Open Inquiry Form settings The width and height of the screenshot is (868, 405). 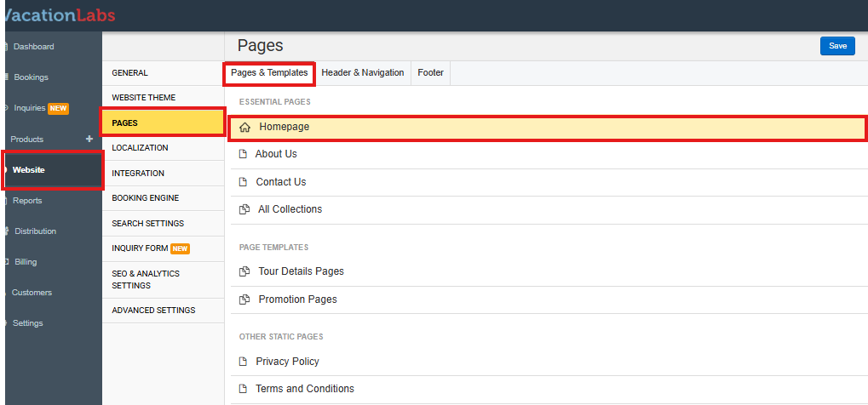click(141, 248)
